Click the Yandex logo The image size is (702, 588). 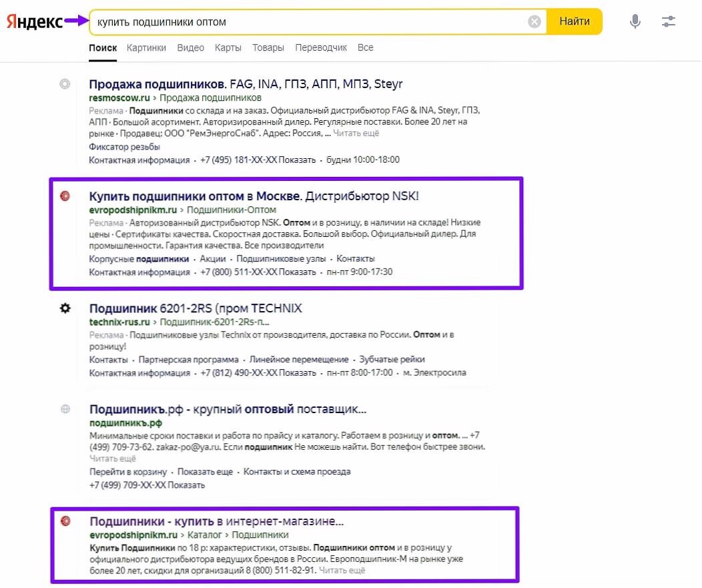coord(35,21)
